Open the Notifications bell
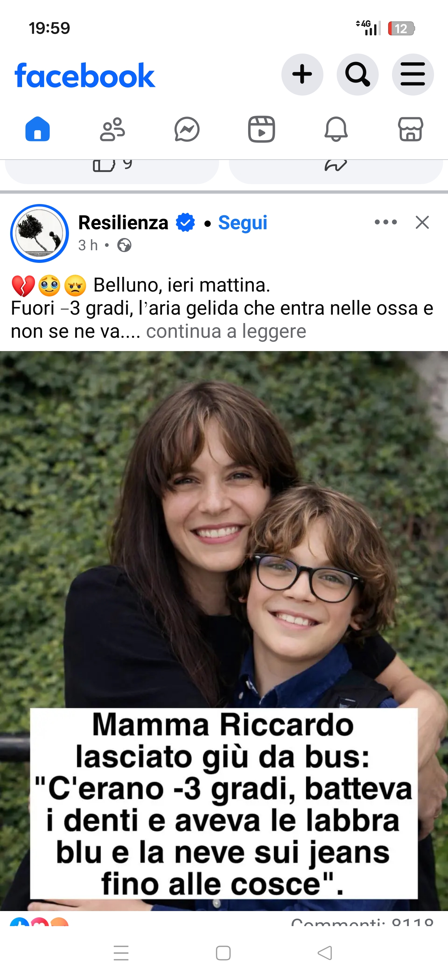Image resolution: width=448 pixels, height=980 pixels. pos(336,129)
